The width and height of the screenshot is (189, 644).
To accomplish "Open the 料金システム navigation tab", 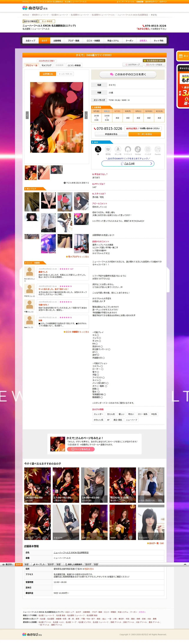I will (x=113, y=40).
